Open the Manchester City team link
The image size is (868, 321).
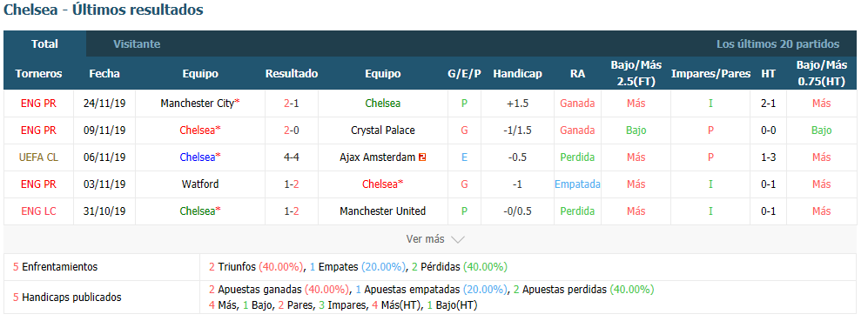pyautogui.click(x=197, y=104)
